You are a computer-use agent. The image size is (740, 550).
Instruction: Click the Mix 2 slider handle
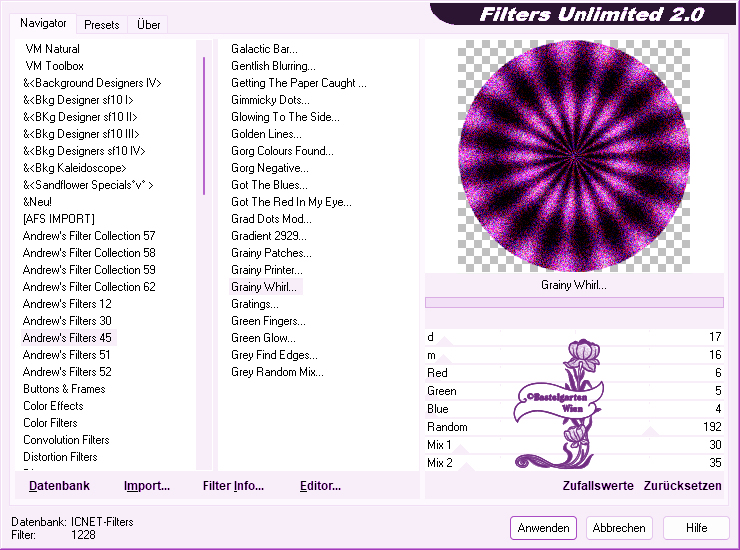[x=467, y=466]
